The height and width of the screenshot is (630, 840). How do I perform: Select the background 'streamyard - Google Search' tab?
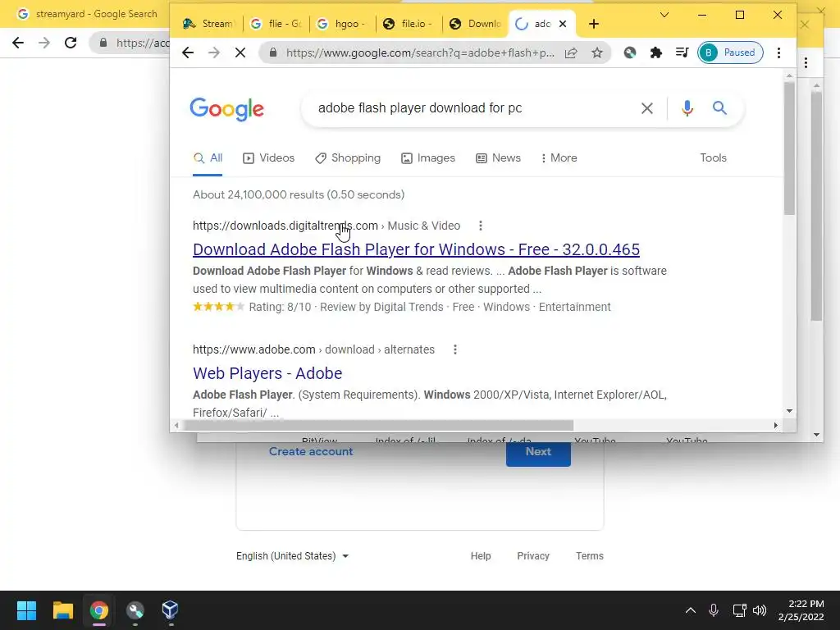87,14
